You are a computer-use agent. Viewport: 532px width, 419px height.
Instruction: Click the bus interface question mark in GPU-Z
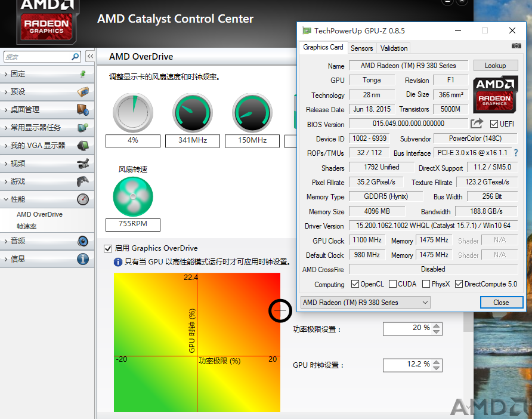click(x=516, y=153)
